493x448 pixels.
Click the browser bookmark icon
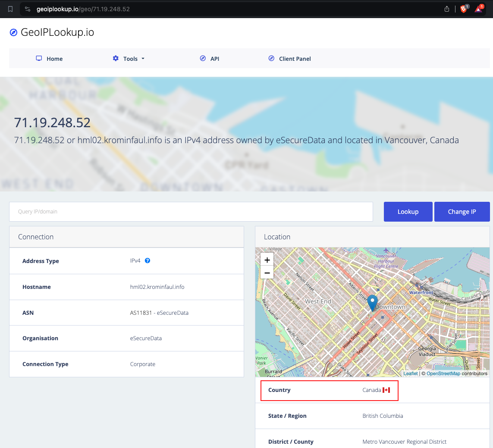pyautogui.click(x=10, y=9)
